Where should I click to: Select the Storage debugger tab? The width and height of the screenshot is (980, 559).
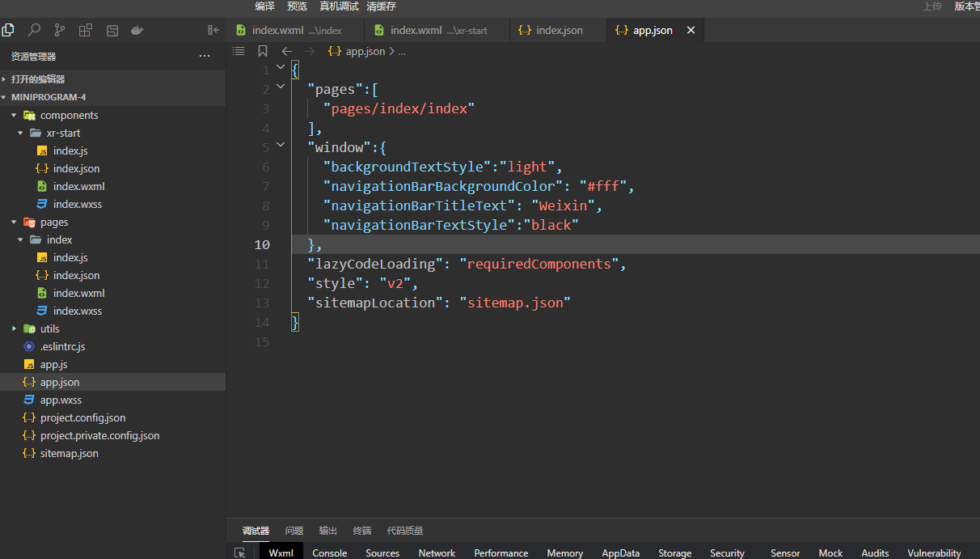click(x=674, y=553)
